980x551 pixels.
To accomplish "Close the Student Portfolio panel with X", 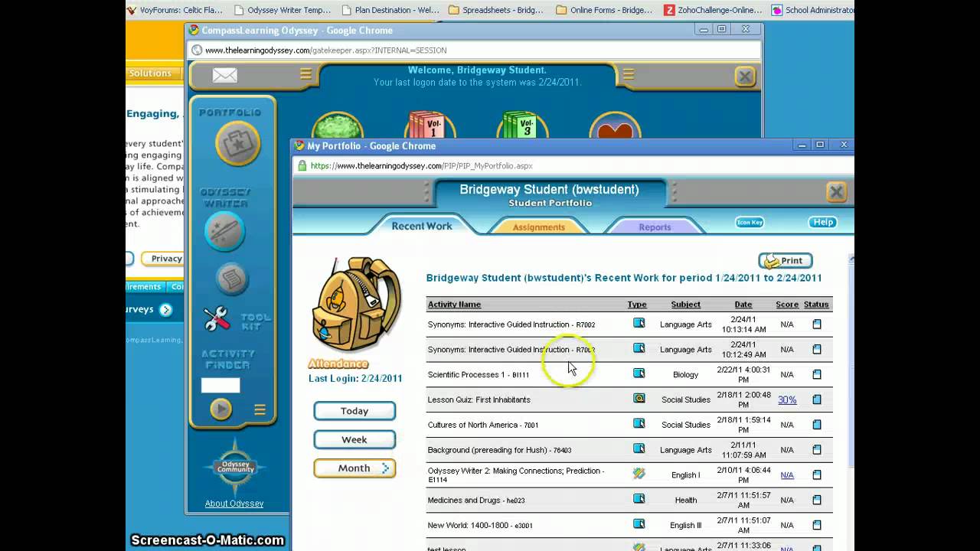I will pos(836,192).
